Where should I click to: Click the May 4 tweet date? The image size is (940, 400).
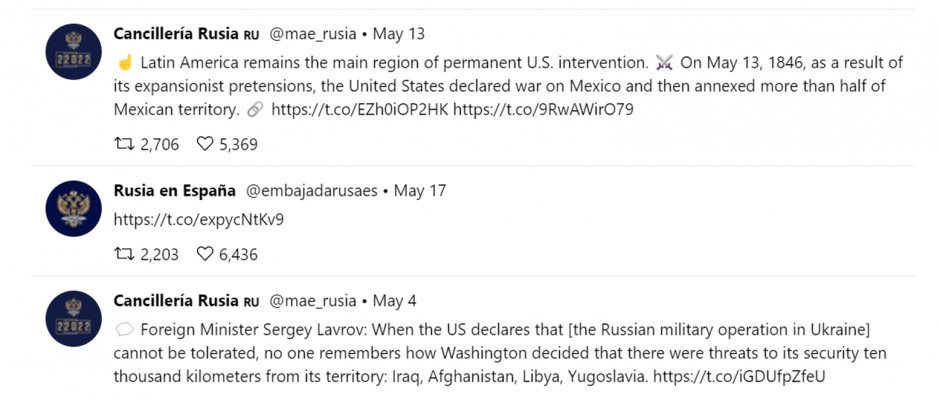point(394,300)
